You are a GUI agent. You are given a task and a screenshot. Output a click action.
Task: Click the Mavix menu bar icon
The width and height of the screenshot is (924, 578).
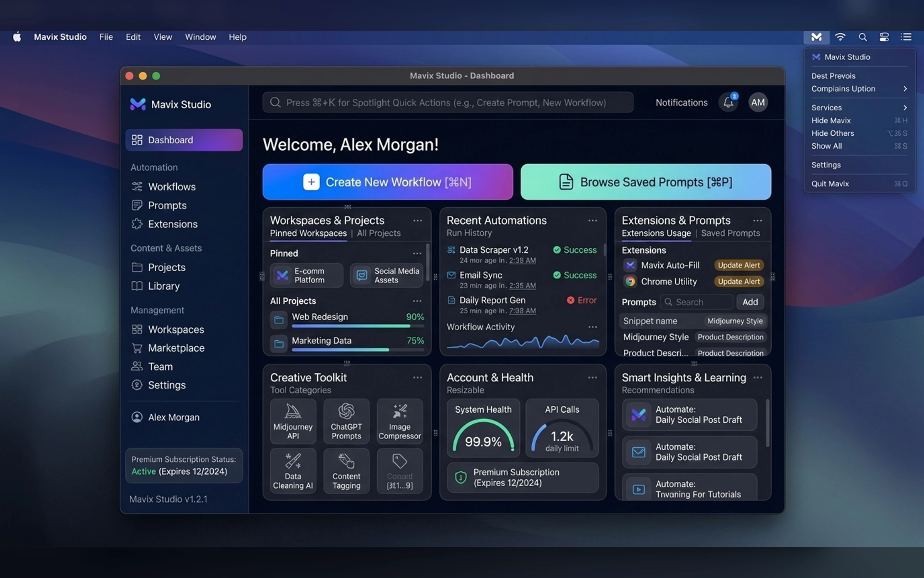(x=816, y=37)
